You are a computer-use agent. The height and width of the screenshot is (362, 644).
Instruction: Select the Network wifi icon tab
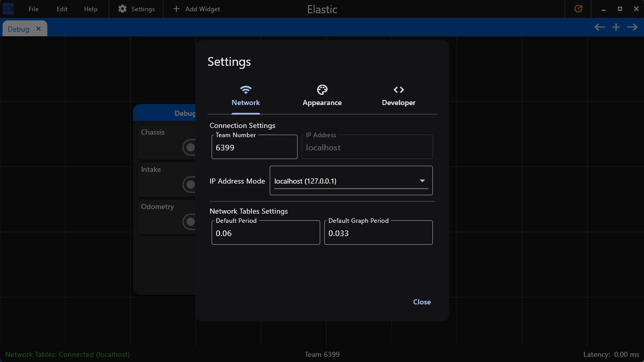point(246,90)
